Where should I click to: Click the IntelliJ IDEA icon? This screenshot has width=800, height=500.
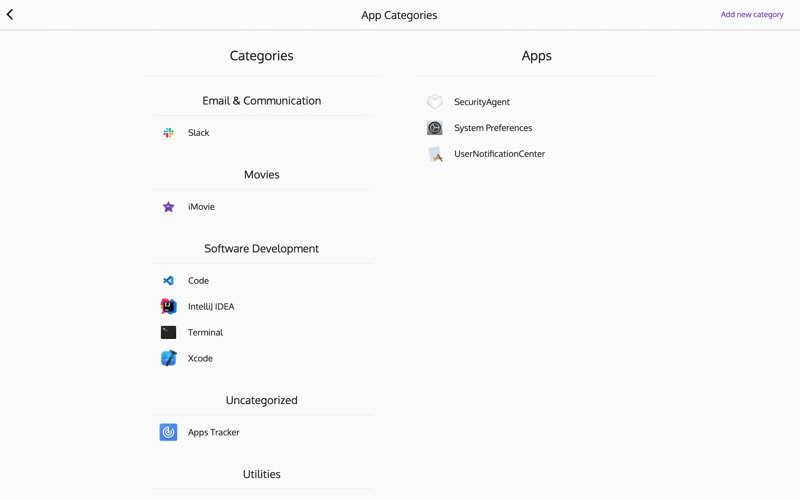point(168,307)
